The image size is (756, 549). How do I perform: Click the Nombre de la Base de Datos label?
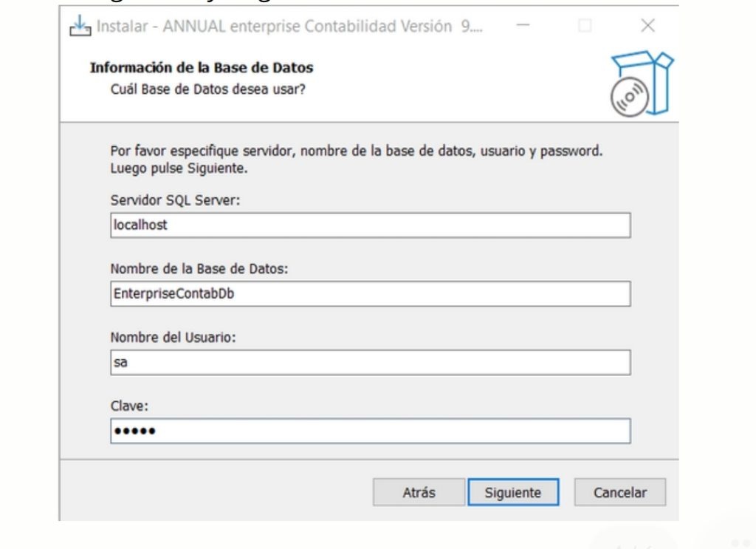199,269
